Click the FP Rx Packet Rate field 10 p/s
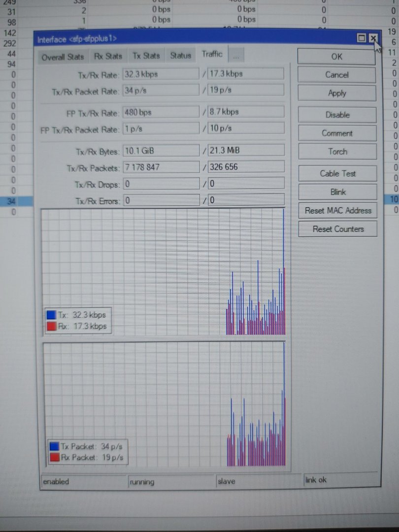399x532 pixels. click(x=246, y=128)
